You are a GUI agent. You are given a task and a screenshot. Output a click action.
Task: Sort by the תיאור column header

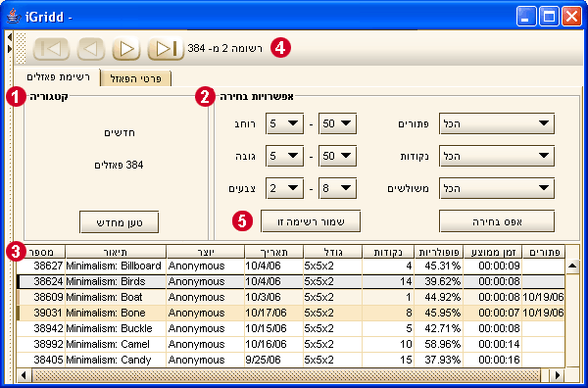pyautogui.click(x=116, y=252)
